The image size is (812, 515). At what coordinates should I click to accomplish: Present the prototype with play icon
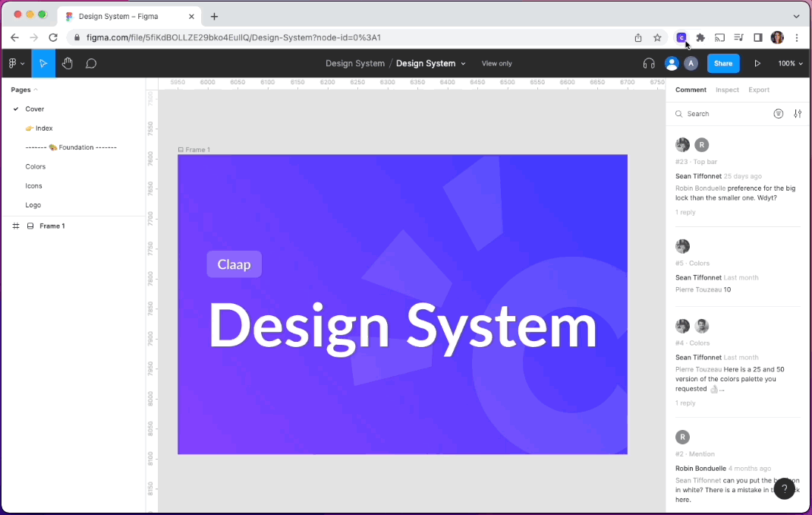[757, 63]
